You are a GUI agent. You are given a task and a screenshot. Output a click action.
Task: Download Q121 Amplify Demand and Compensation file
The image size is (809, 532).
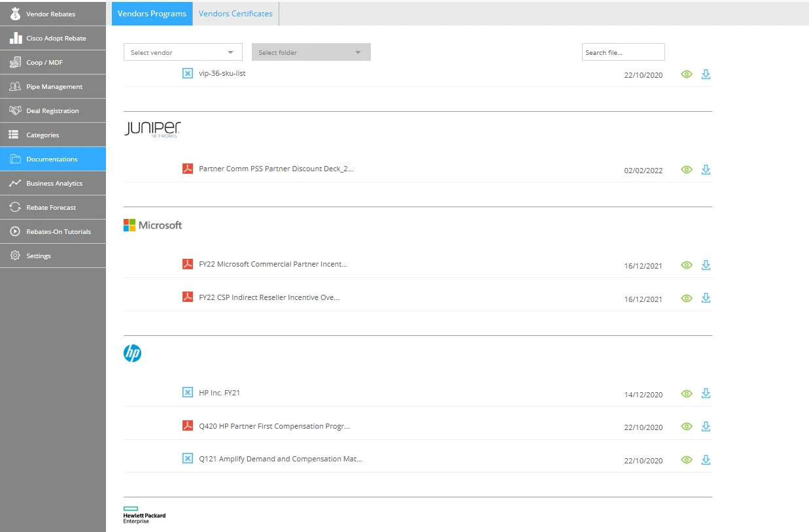tap(706, 459)
